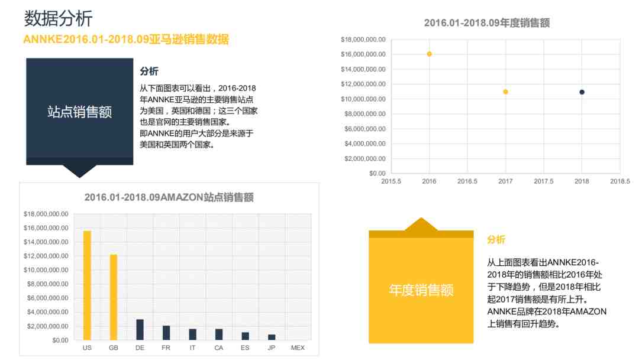Click $0.00 on the annual sales chart axis

377,173
